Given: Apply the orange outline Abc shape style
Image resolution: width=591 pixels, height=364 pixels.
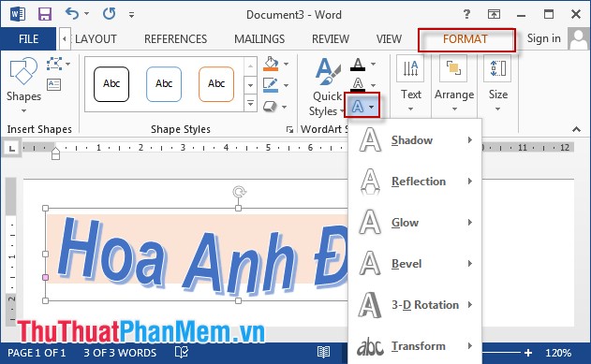Looking at the screenshot, I should point(216,84).
